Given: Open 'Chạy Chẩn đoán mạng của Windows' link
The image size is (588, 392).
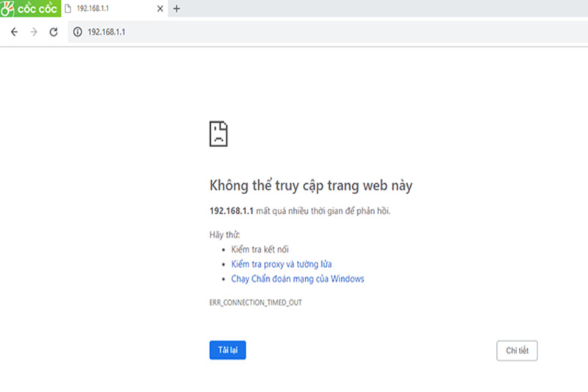Looking at the screenshot, I should pos(298,279).
